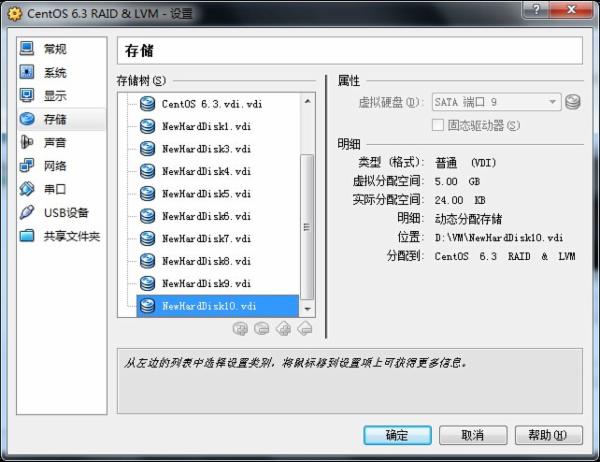Toggle the 固态驱动器 (SSD) checkbox
This screenshot has height=462, width=600.
point(438,125)
